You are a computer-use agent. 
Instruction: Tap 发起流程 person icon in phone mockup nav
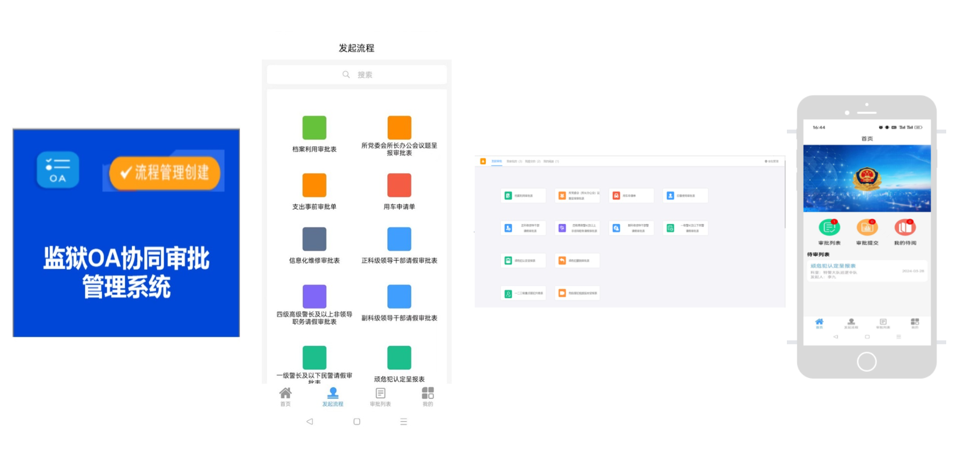851,323
